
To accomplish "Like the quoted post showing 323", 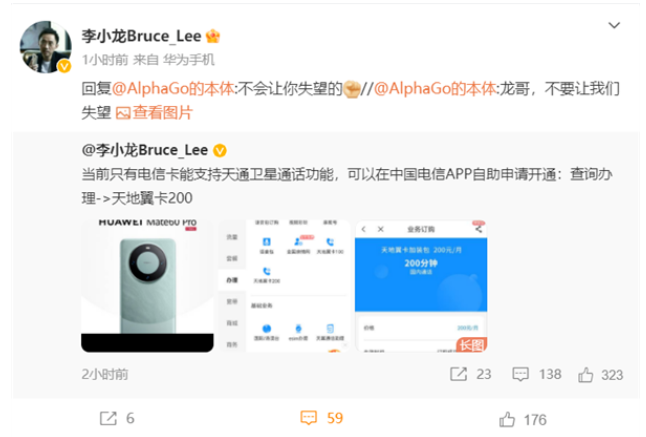I will point(585,375).
